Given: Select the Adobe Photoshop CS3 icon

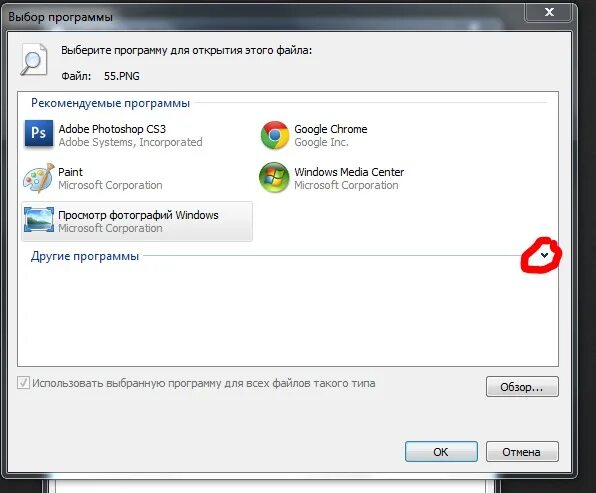Looking at the screenshot, I should 39,133.
